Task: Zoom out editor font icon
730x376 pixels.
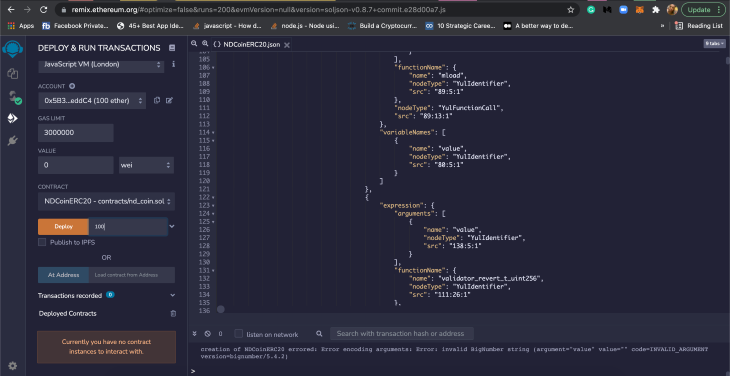Action: [195, 44]
